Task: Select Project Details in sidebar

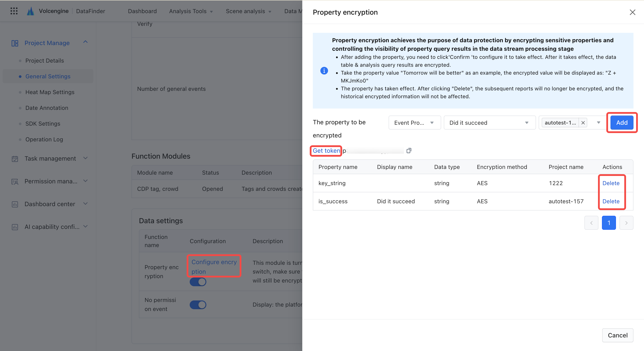Action: coord(44,61)
